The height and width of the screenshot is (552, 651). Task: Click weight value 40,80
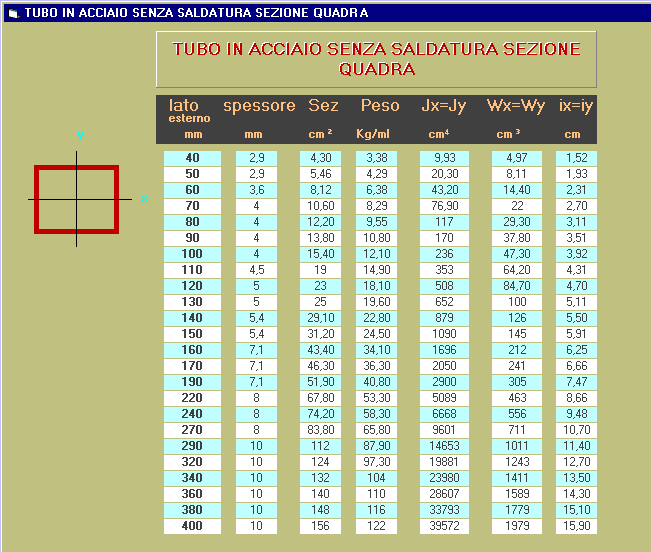click(x=377, y=382)
